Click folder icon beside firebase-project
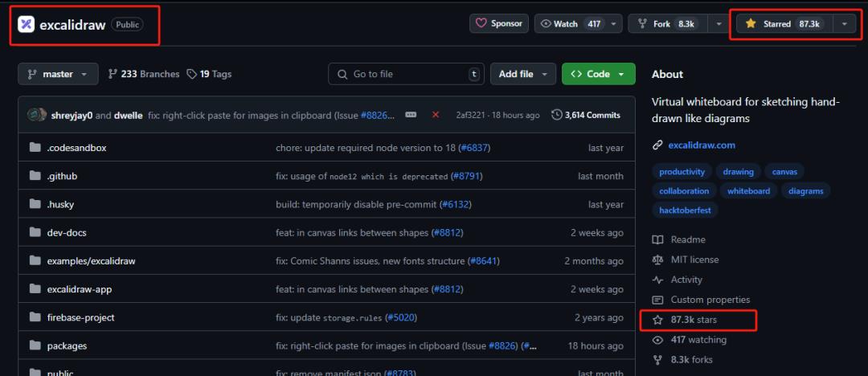Image resolution: width=868 pixels, height=376 pixels. 35,317
